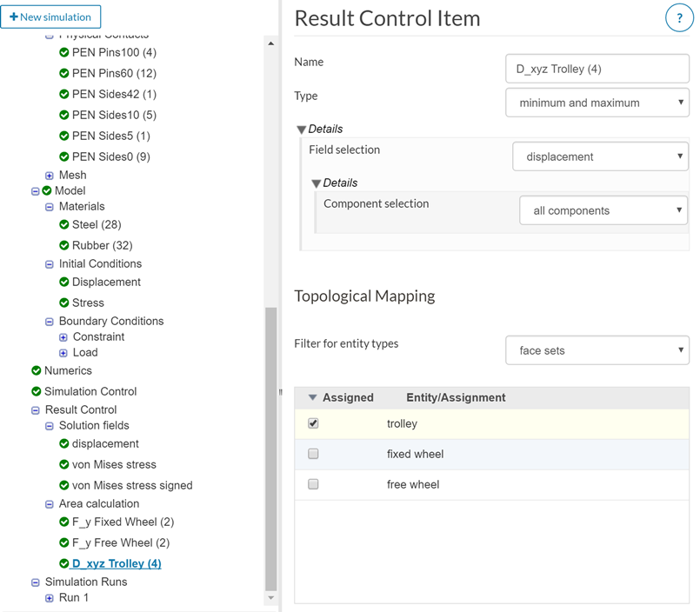Expand the Run 1 node
The width and height of the screenshot is (700, 612).
tap(50, 598)
